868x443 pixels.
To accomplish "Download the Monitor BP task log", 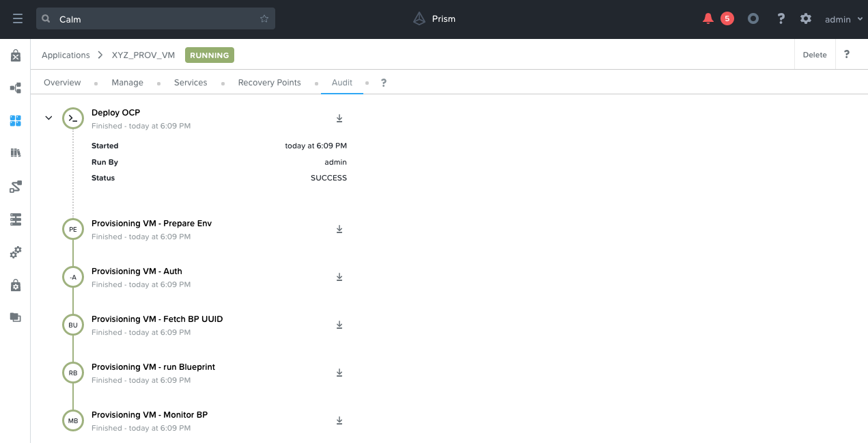I will 339,421.
